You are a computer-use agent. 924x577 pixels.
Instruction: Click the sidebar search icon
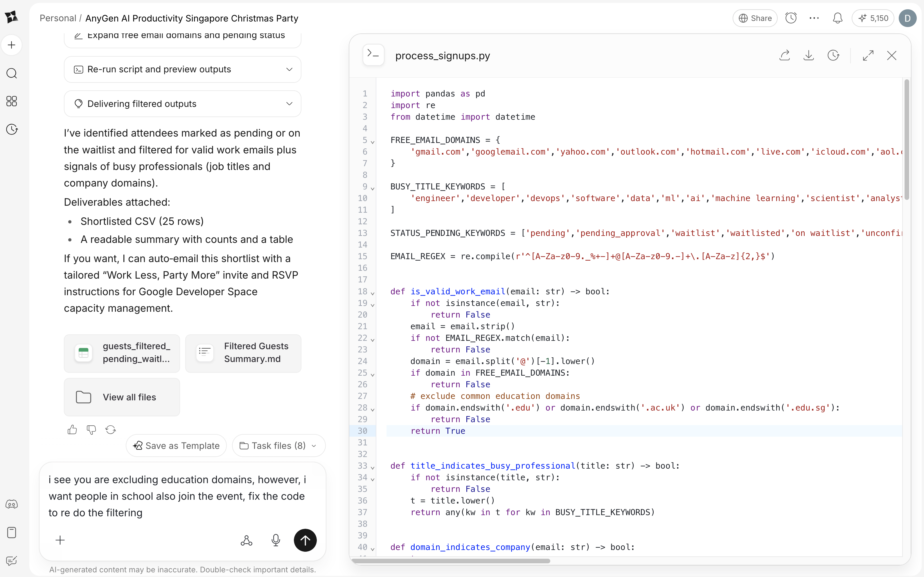12,73
